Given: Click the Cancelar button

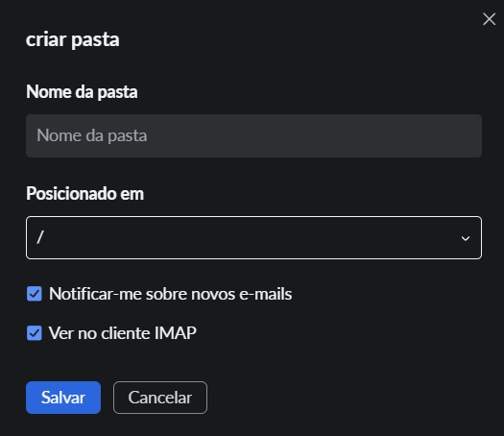Looking at the screenshot, I should pyautogui.click(x=160, y=398).
